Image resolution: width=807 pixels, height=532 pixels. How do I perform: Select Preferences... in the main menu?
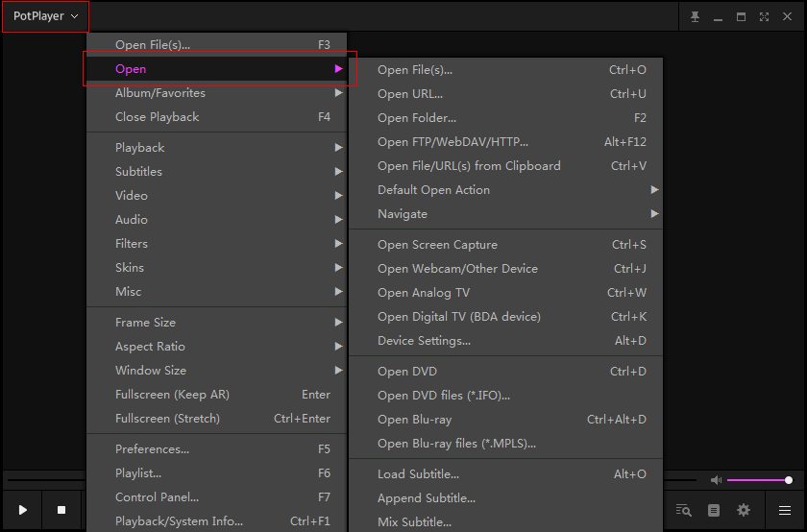pyautogui.click(x=152, y=449)
